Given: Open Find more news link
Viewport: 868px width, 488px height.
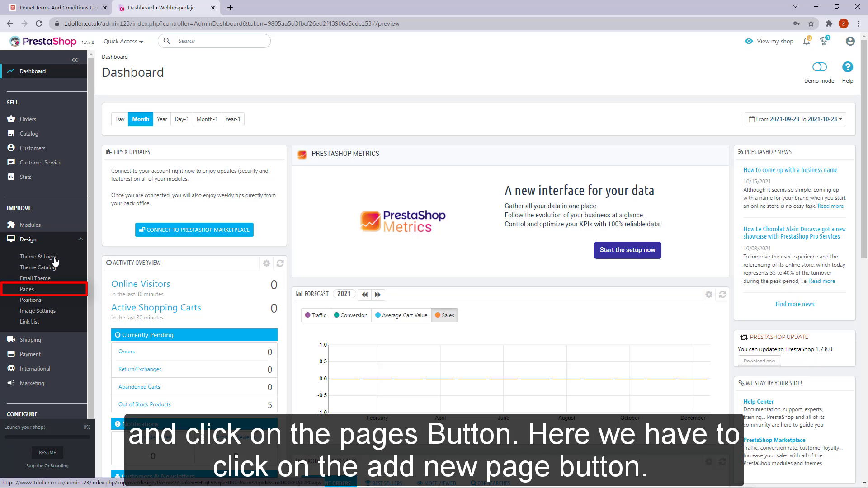Looking at the screenshot, I should [x=795, y=304].
